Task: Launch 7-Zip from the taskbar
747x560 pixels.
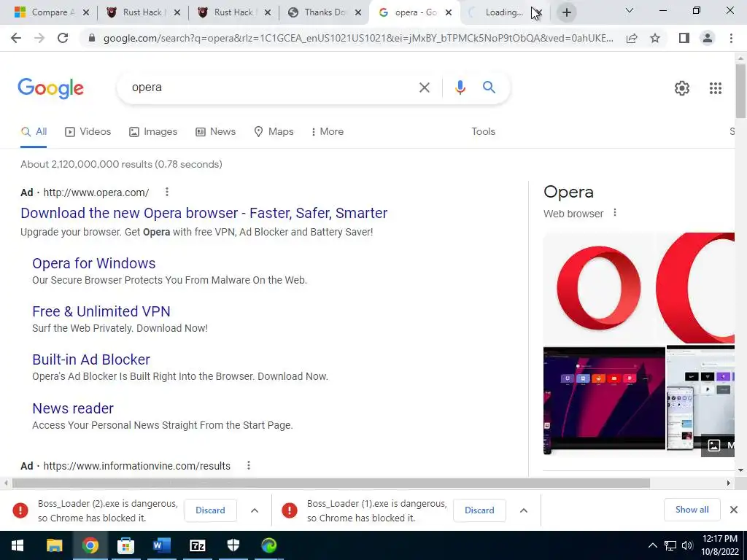Action: click(x=197, y=545)
